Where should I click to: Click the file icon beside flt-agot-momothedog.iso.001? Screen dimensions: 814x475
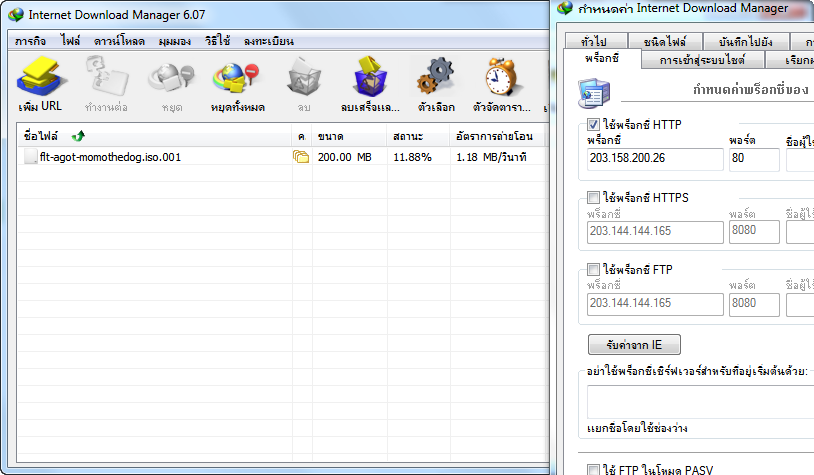pyautogui.click(x=31, y=156)
